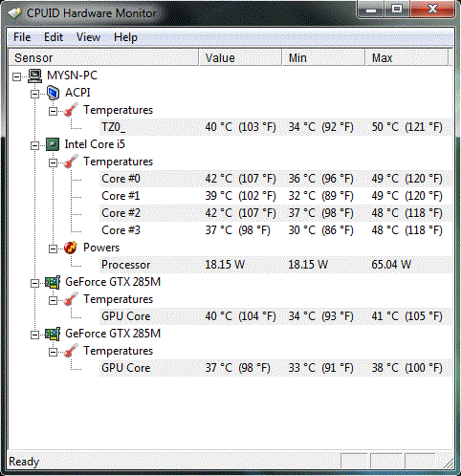Click the first GeForce GTX 285M card icon

pos(53,282)
